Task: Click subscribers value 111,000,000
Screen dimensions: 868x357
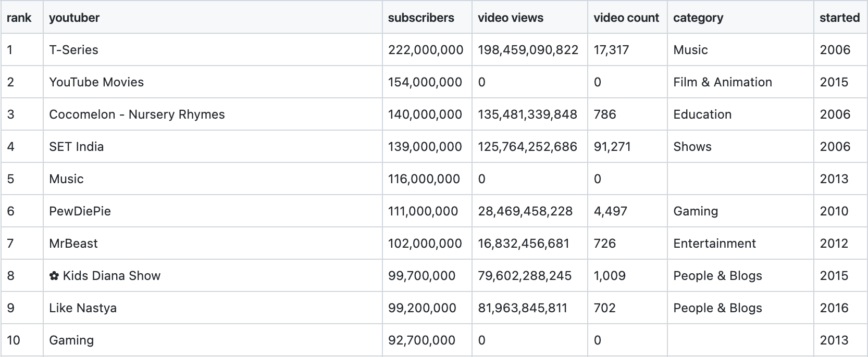Action: 423,211
